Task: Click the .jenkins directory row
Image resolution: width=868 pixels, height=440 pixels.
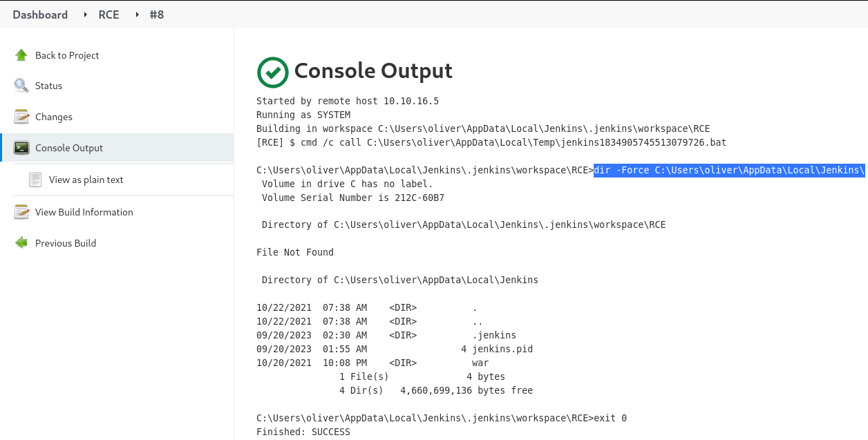Action: coord(386,336)
